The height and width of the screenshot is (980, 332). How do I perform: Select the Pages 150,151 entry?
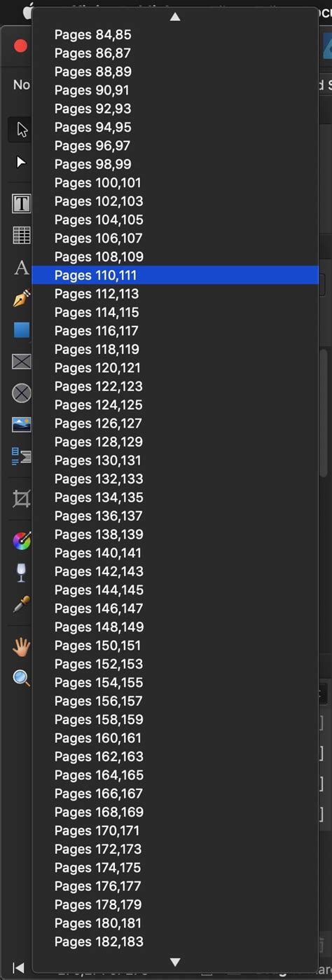point(175,646)
